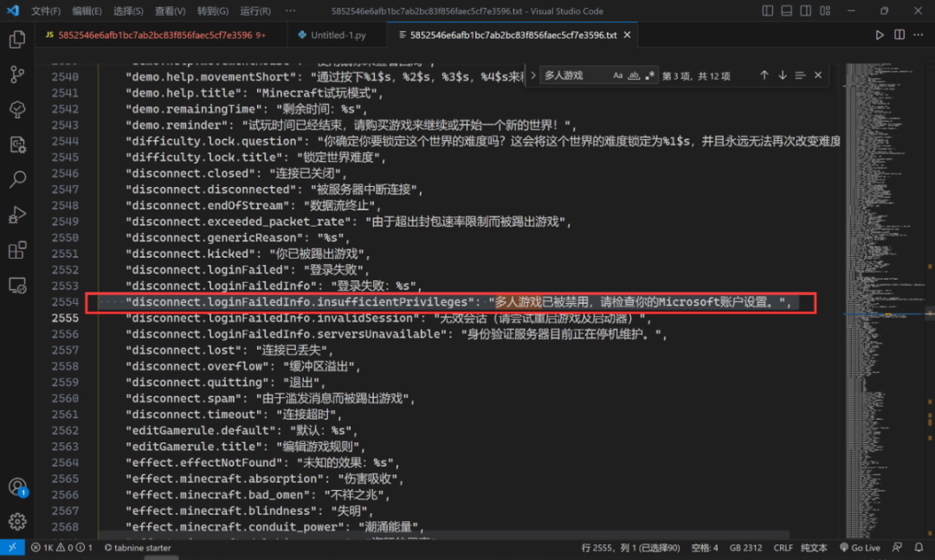Run the file with play button
Viewport: 935px width, 560px height.
(880, 35)
